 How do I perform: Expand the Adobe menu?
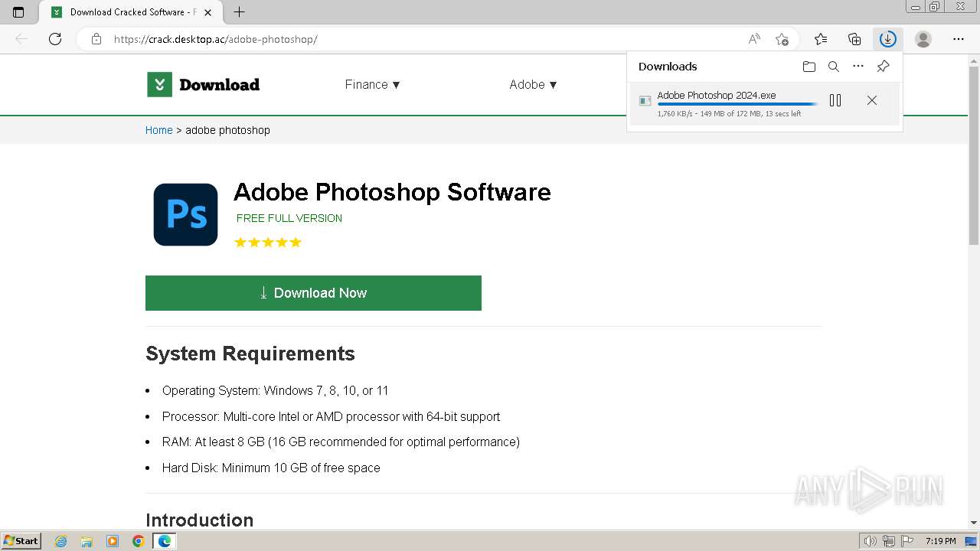pyautogui.click(x=533, y=84)
